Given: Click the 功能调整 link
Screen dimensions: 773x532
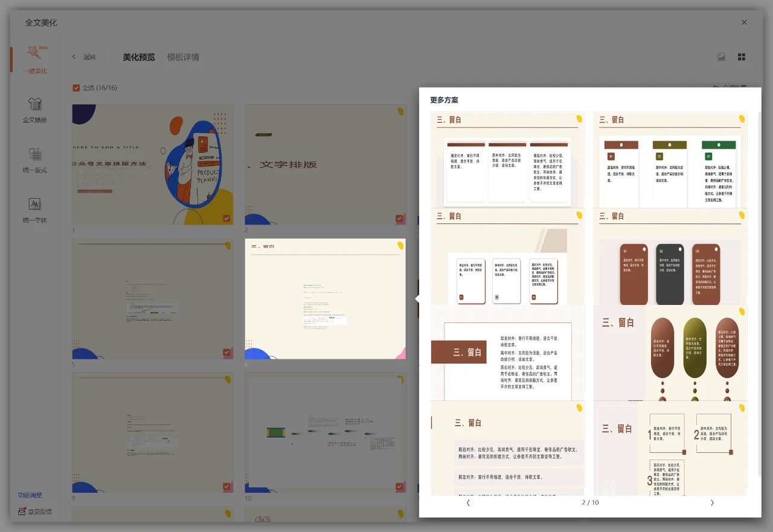Looking at the screenshot, I should click(x=30, y=495).
